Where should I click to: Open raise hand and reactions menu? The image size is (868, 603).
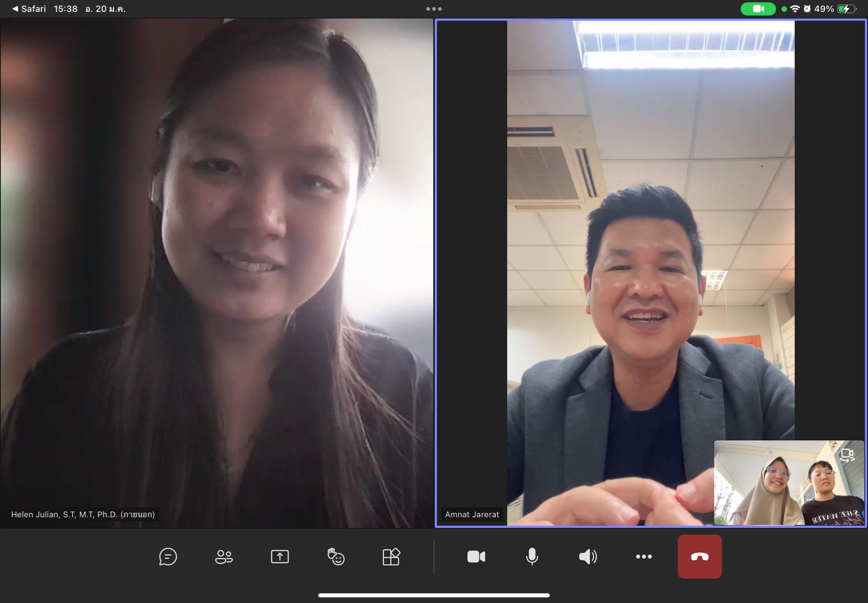pyautogui.click(x=335, y=557)
